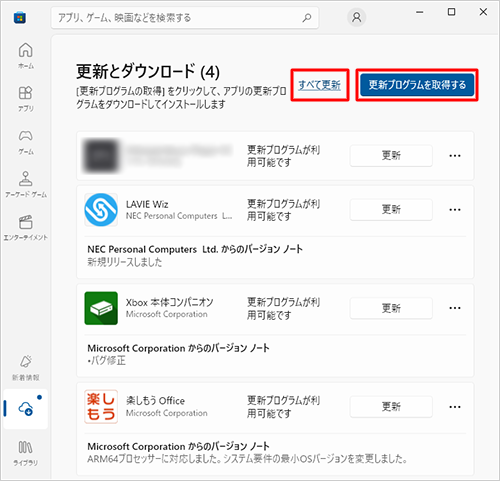Click the LAVIE Wiz app icon
500x481 pixels.
[x=101, y=210]
